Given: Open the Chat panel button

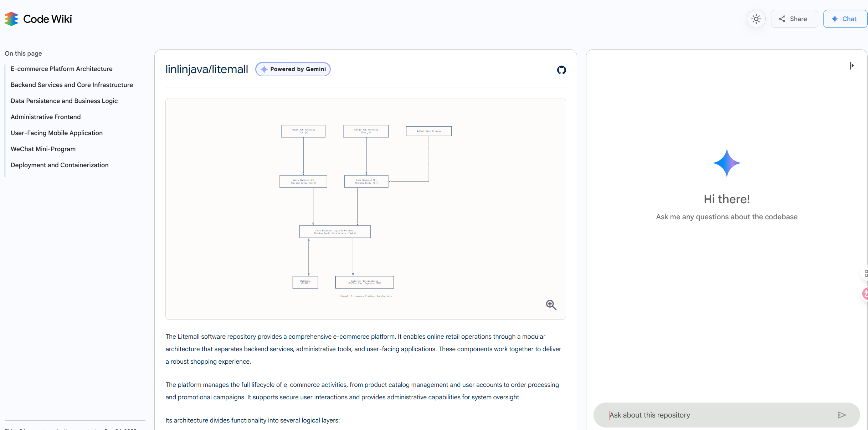Looking at the screenshot, I should (844, 19).
